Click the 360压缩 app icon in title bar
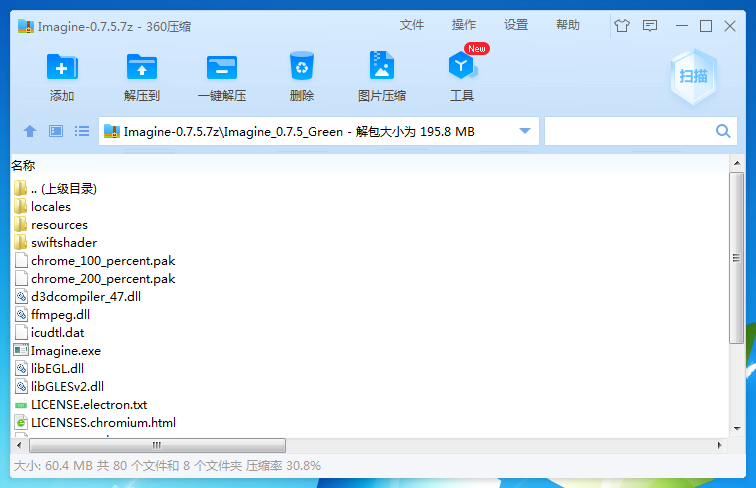 [x=26, y=26]
